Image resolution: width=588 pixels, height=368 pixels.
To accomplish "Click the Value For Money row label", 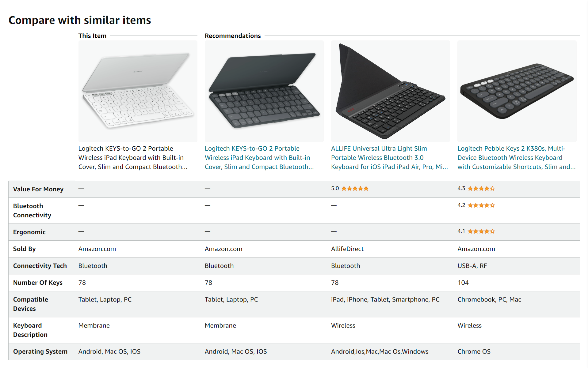I will tap(38, 189).
